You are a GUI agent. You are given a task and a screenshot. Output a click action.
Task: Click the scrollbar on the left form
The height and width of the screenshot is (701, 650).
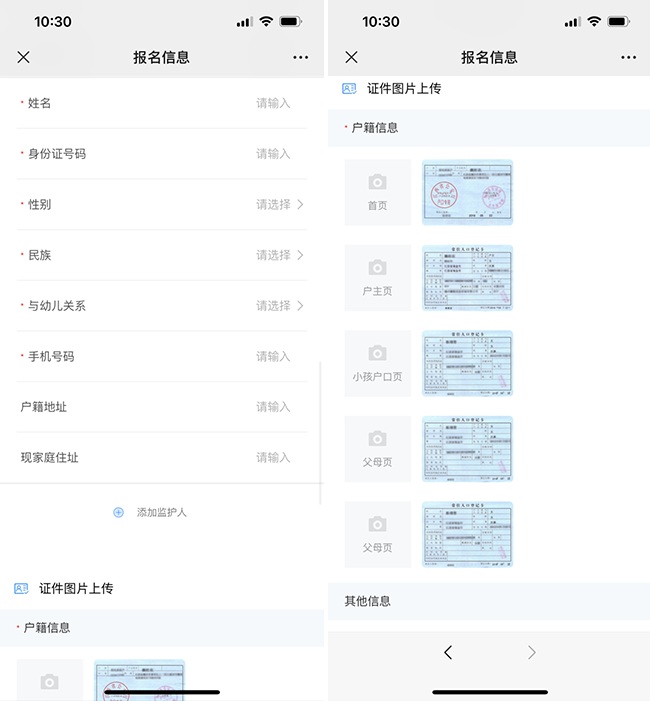pyautogui.click(x=320, y=433)
